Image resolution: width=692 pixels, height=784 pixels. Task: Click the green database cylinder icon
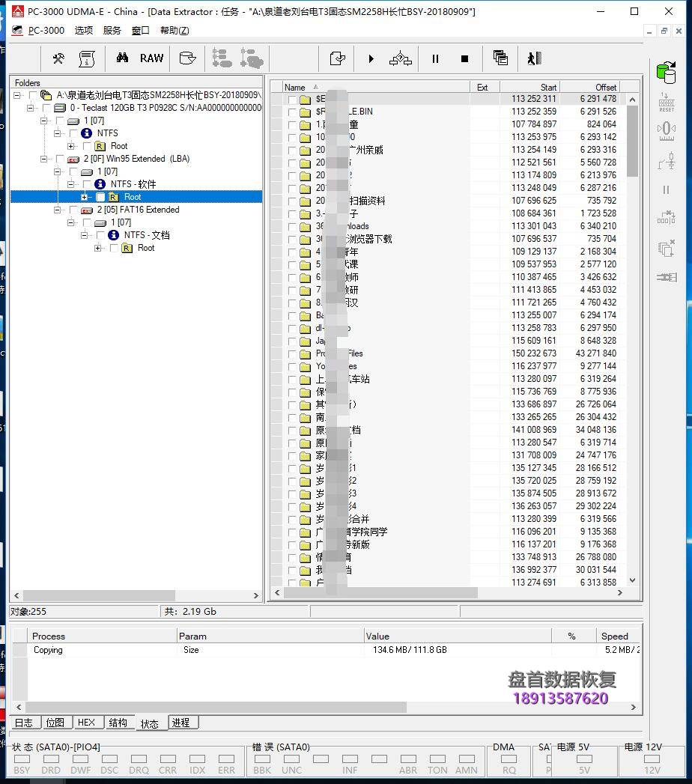(666, 73)
